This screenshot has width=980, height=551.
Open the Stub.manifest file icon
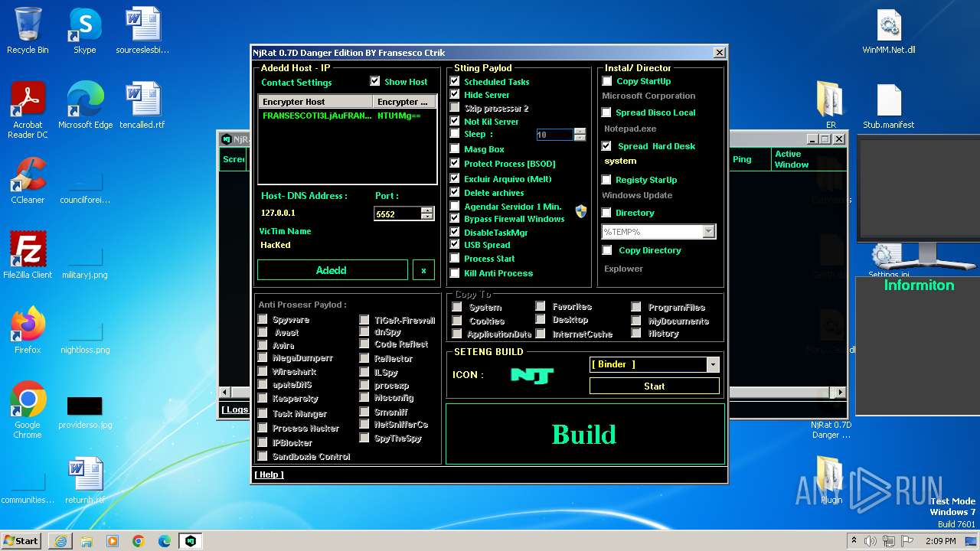889,106
